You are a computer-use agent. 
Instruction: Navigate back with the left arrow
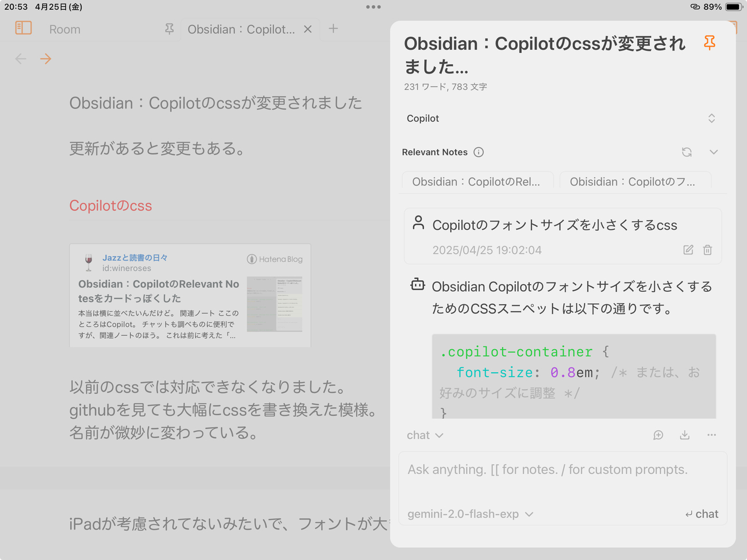(21, 59)
